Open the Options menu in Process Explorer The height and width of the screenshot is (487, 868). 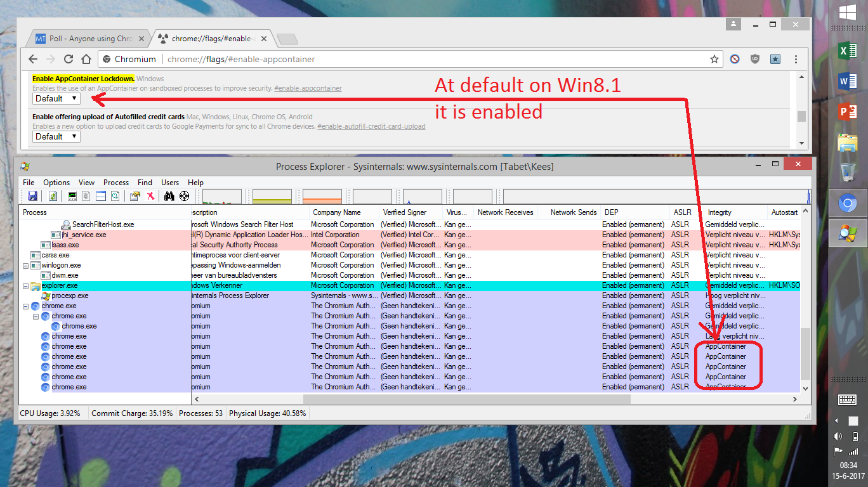pos(56,182)
